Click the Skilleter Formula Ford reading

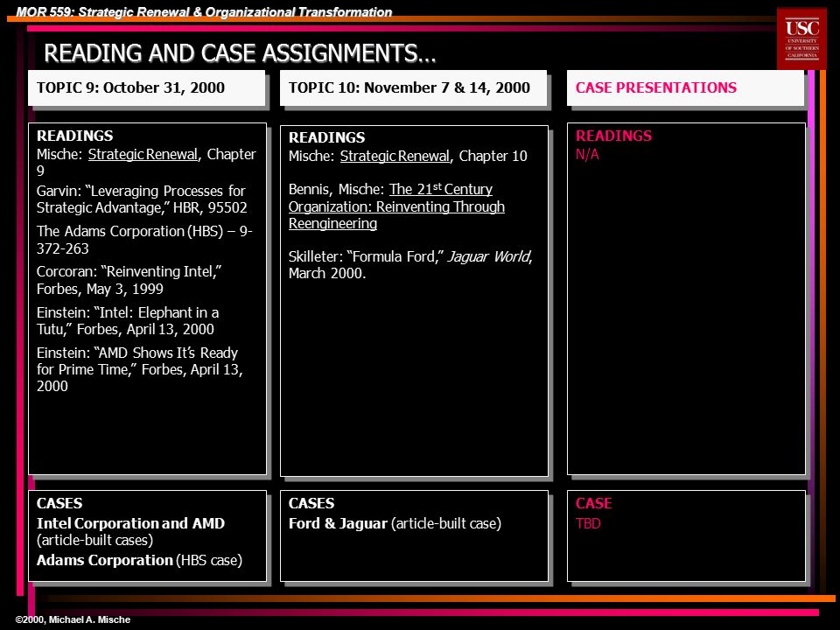tap(410, 264)
